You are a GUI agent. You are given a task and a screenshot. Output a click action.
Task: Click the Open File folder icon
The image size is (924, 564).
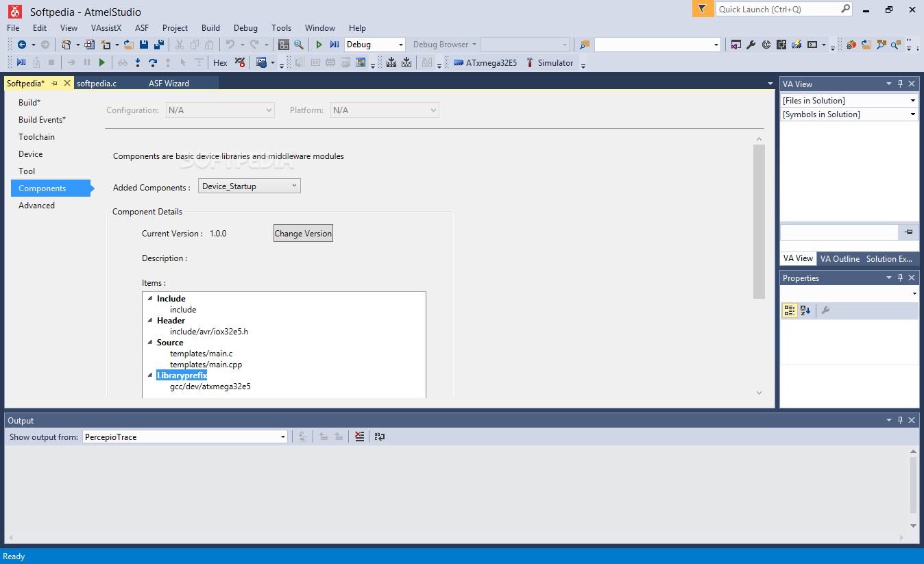point(128,45)
